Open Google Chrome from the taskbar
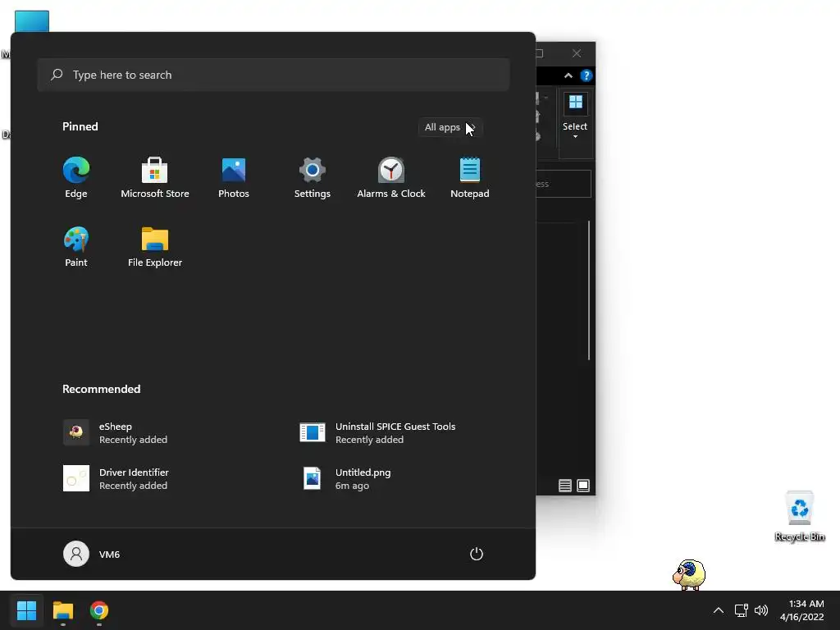 coord(99,610)
